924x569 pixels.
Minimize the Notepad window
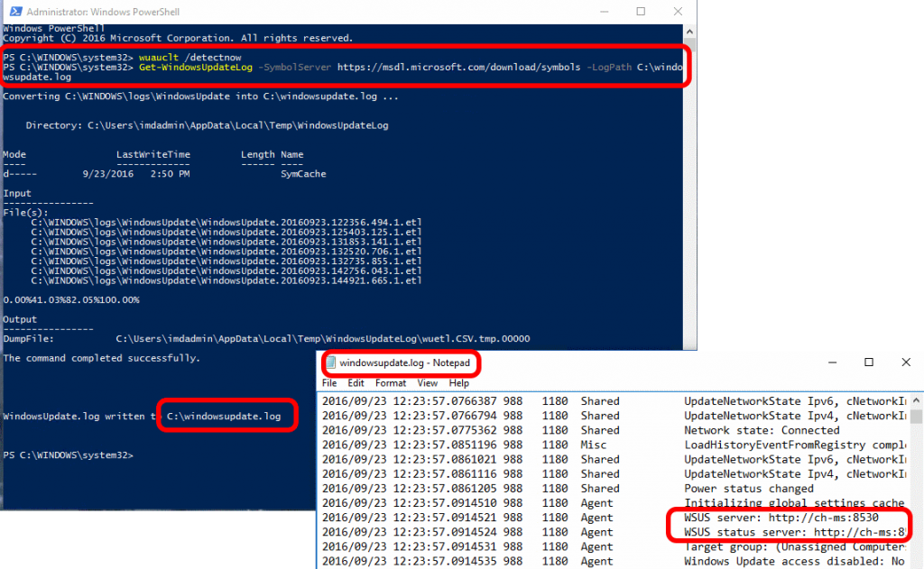[x=831, y=362]
